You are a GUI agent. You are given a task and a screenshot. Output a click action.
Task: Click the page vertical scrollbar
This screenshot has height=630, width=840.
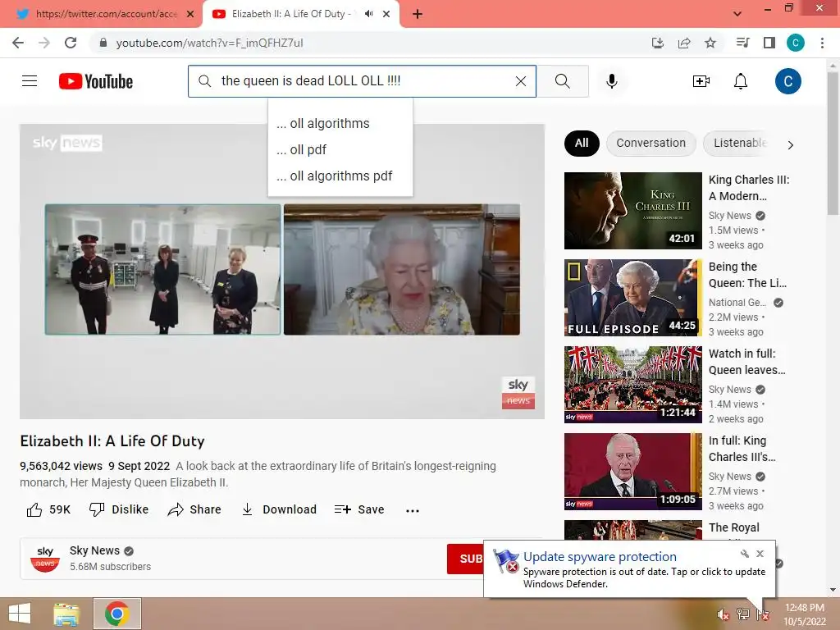coord(833,144)
